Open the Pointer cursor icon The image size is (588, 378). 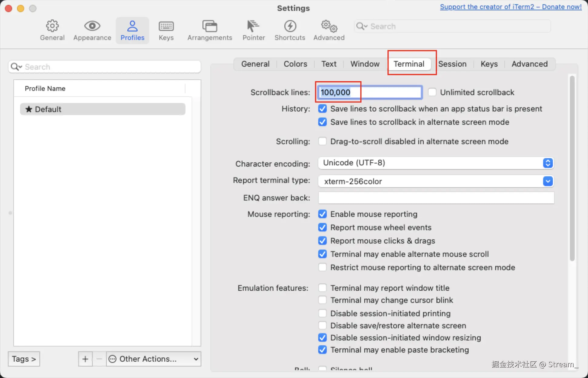pyautogui.click(x=253, y=26)
